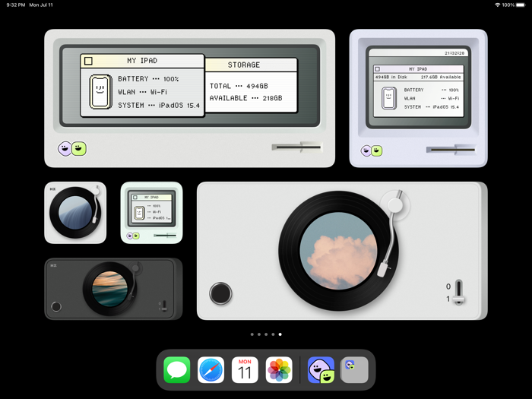The image size is (532, 399).
Task: Tap the smiley faces logo on large white computer widget
Action: coord(72,149)
